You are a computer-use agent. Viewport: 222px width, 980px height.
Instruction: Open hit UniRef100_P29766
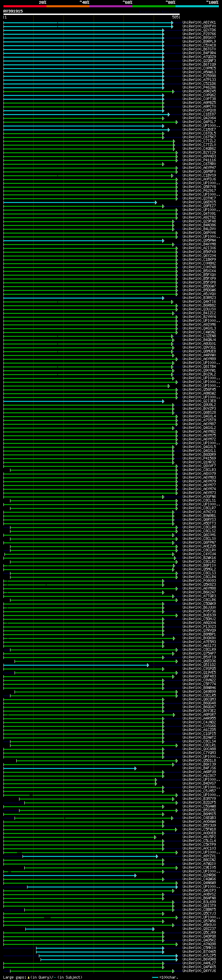point(199,34)
